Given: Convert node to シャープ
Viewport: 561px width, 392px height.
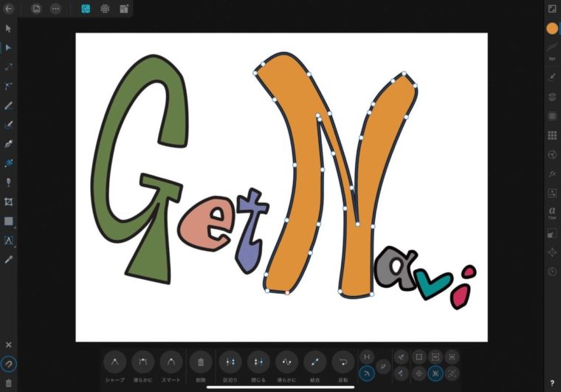Looking at the screenshot, I should 114,362.
